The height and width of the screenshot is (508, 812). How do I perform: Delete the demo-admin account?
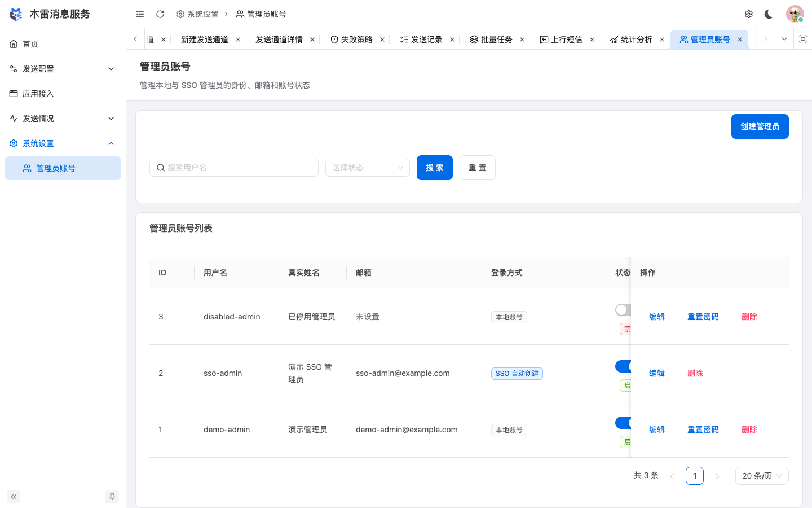coord(749,430)
